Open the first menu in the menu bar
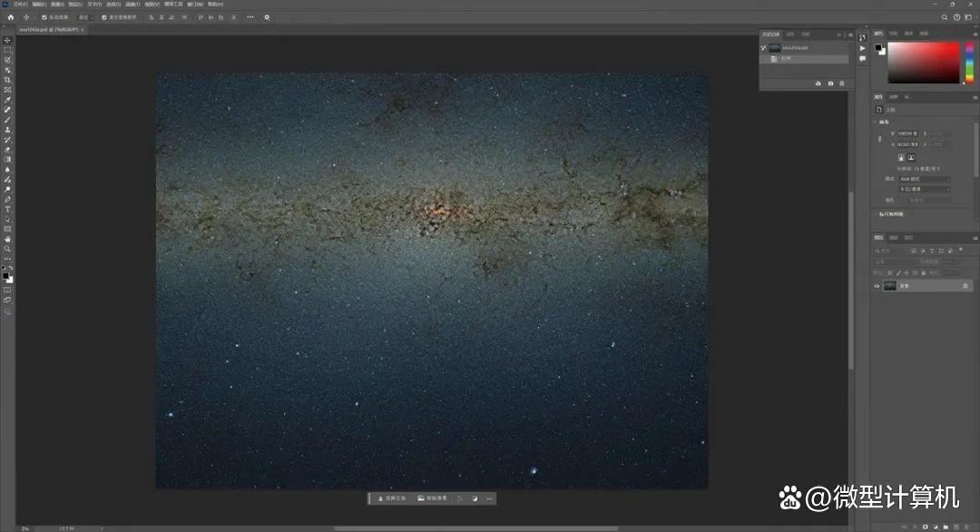 18,4
